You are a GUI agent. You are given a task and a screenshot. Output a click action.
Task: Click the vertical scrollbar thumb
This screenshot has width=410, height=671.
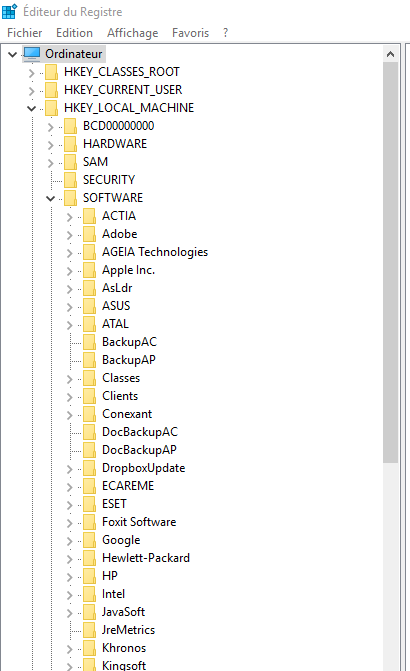click(390, 262)
